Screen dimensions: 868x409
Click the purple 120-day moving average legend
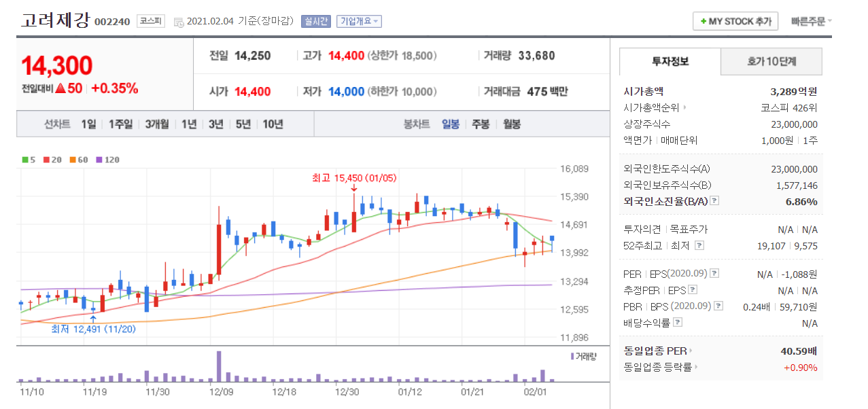108,160
